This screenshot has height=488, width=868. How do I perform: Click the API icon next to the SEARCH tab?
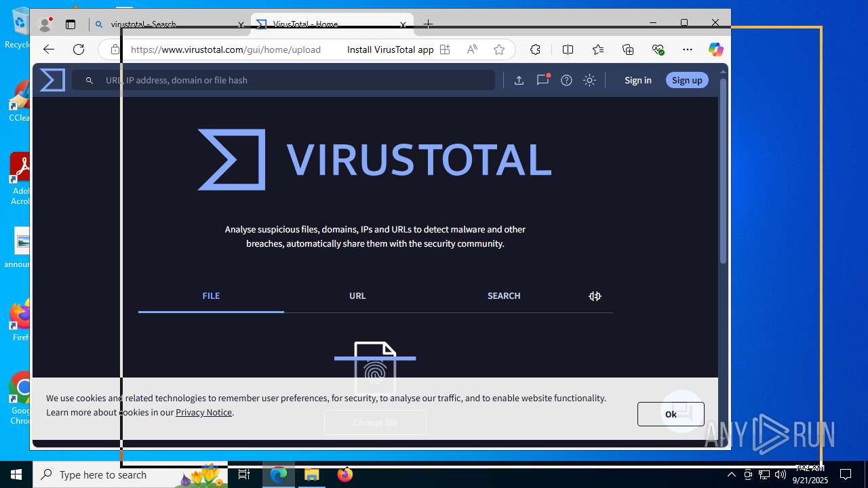pyautogui.click(x=595, y=296)
